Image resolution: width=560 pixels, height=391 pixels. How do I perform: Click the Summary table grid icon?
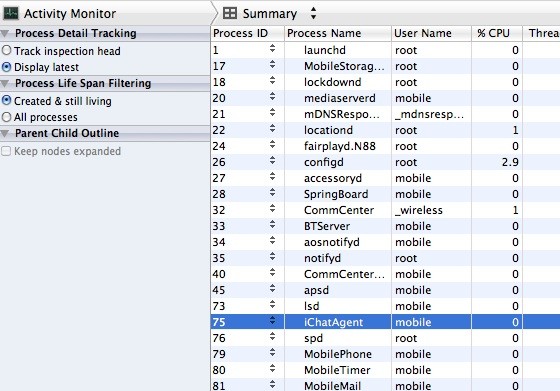point(230,13)
